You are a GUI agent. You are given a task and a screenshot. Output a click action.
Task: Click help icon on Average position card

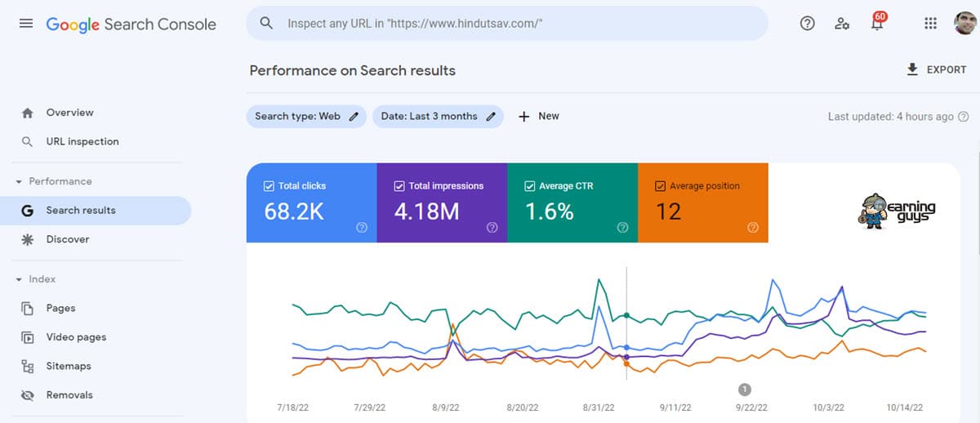(x=753, y=229)
